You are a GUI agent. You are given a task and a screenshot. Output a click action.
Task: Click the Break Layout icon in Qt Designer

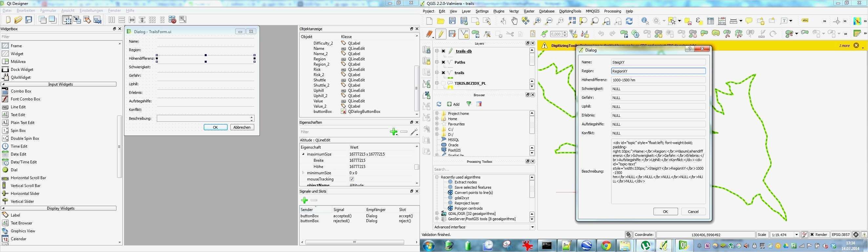[172, 20]
